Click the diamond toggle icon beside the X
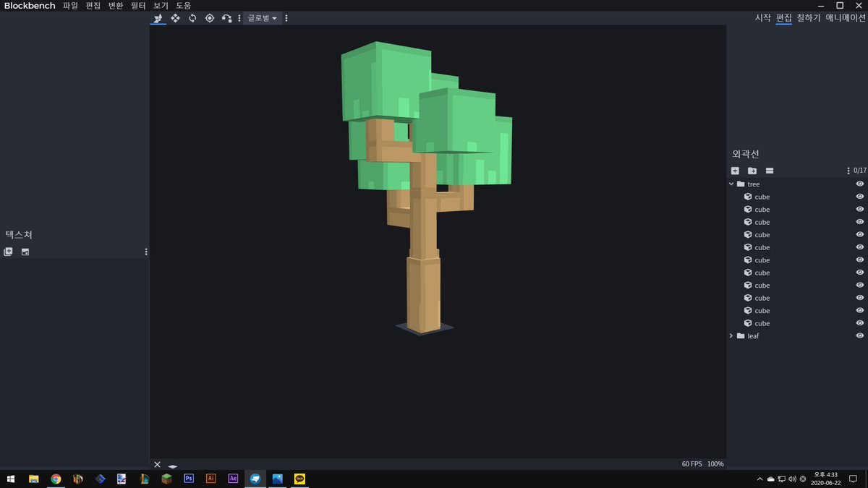Screen dimensions: 868x488 (x=173, y=466)
